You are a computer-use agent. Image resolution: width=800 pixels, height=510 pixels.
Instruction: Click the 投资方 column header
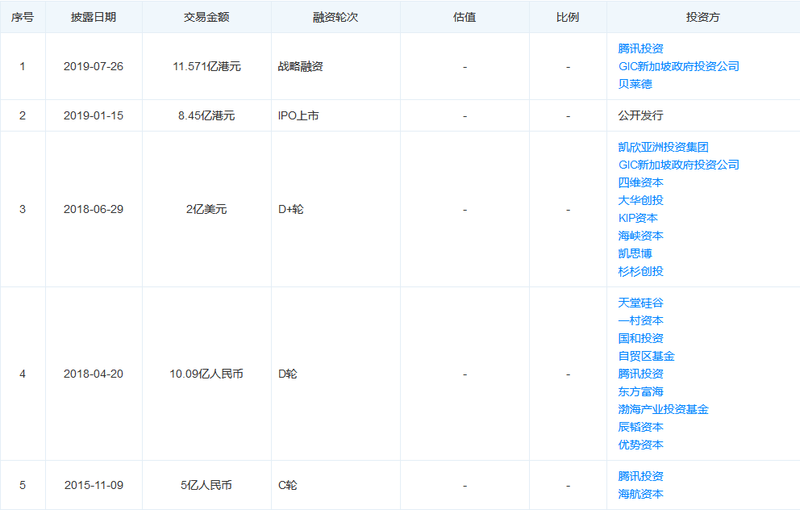click(703, 17)
